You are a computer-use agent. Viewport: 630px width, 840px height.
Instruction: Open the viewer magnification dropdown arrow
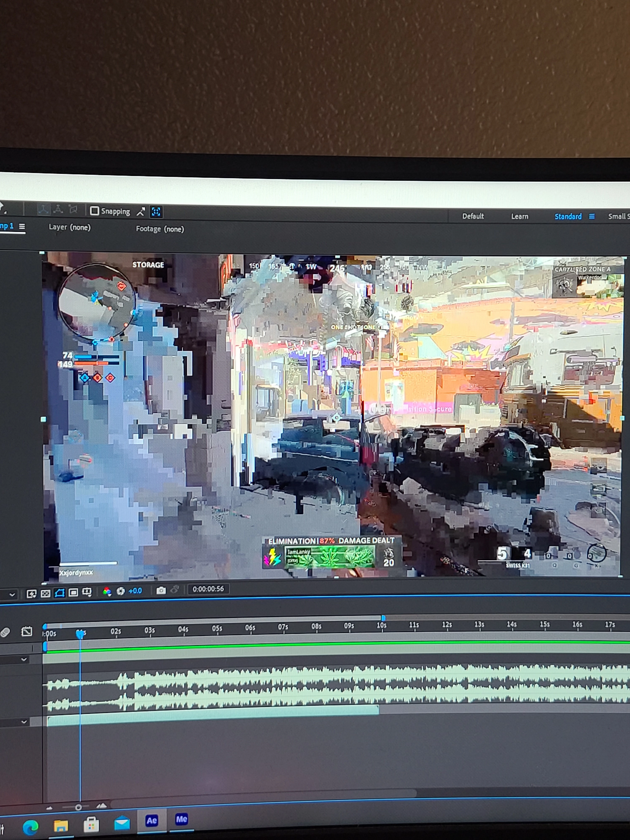[x=12, y=595]
